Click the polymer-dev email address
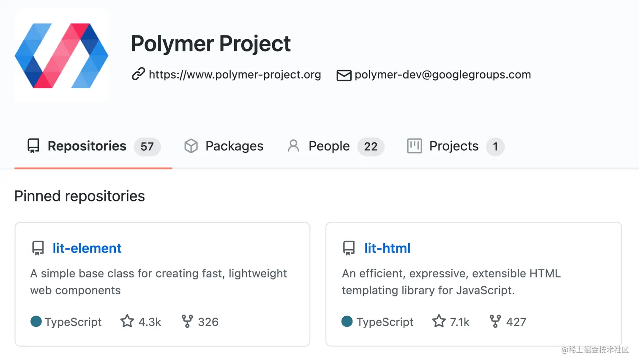This screenshot has width=639, height=364. pyautogui.click(x=442, y=75)
